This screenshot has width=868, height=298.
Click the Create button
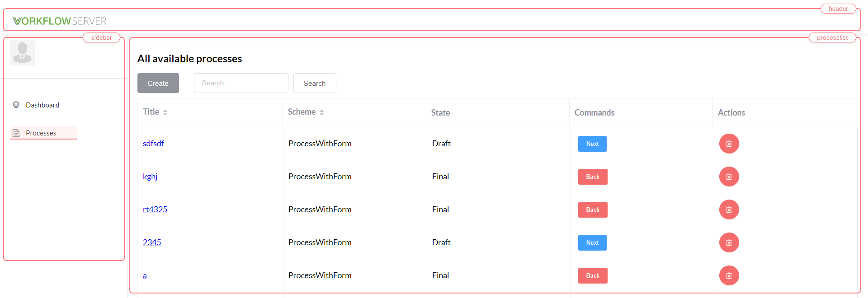(x=158, y=83)
